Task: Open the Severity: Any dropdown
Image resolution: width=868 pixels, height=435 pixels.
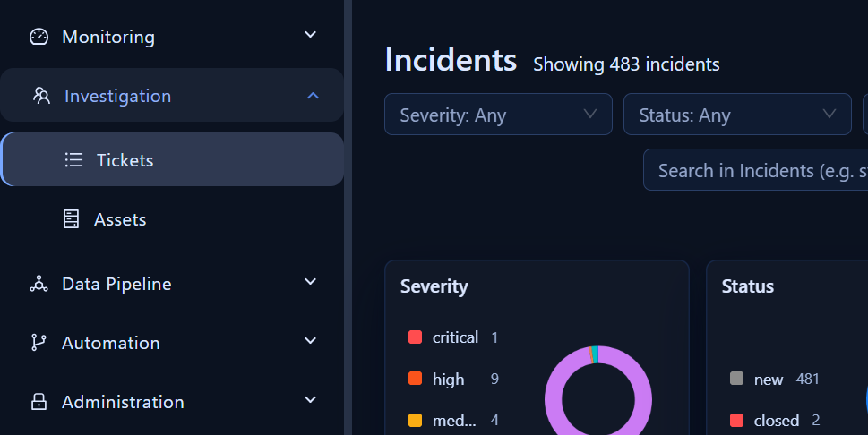Action: tap(498, 115)
